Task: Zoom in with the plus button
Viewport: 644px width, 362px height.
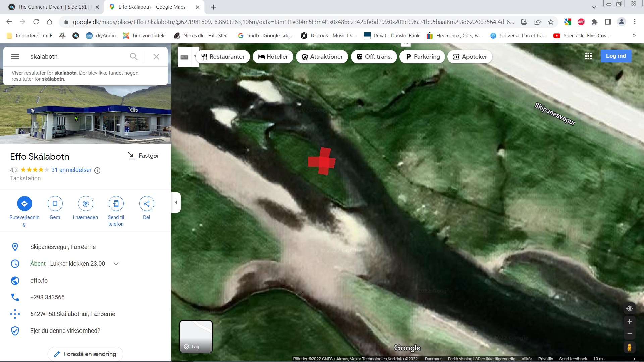Action: pos(630,322)
